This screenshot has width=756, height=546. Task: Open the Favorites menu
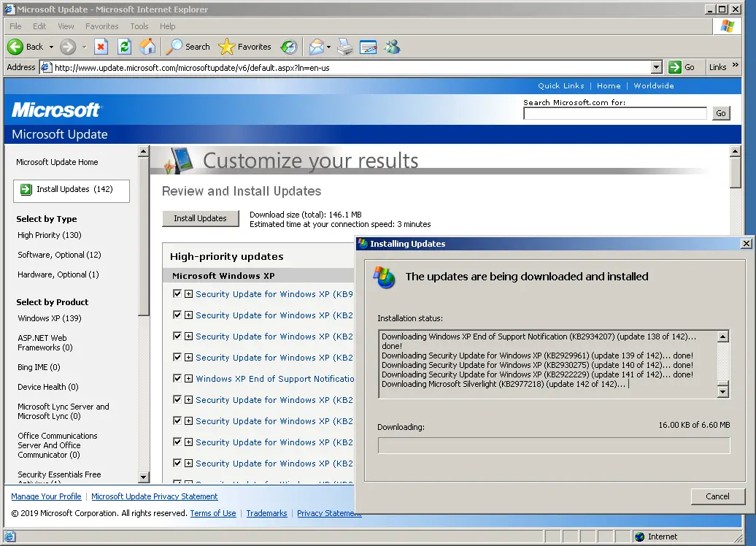(x=101, y=26)
